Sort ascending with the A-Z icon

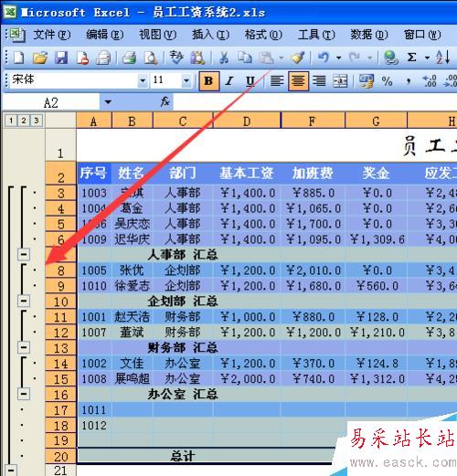pyautogui.click(x=442, y=58)
